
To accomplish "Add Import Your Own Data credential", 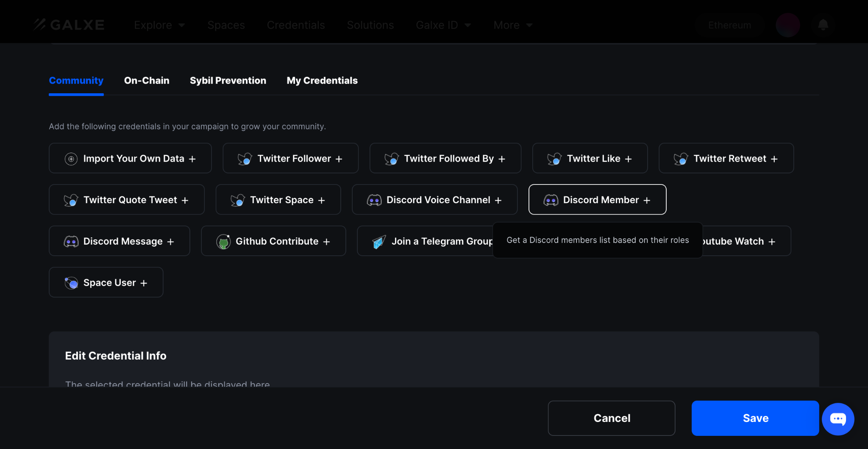I will (x=130, y=158).
